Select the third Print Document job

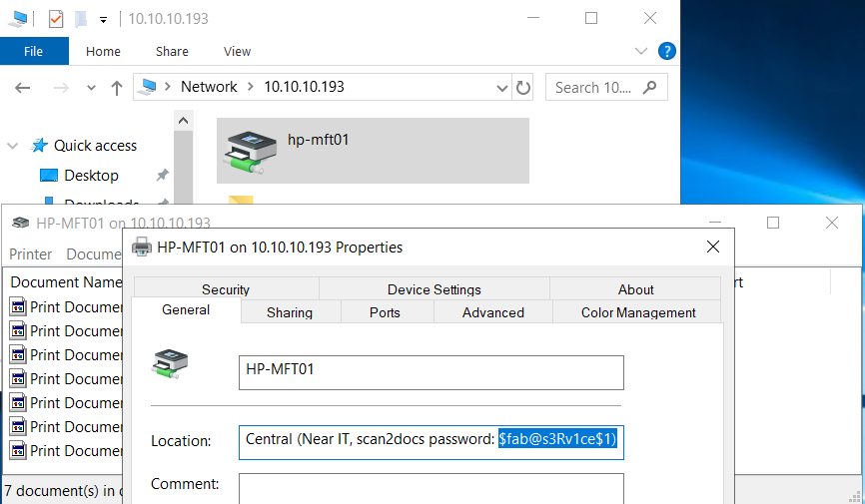click(x=66, y=355)
